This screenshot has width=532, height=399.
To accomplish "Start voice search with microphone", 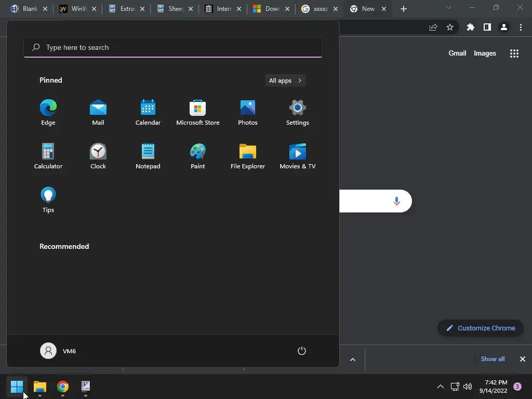I will [396, 201].
